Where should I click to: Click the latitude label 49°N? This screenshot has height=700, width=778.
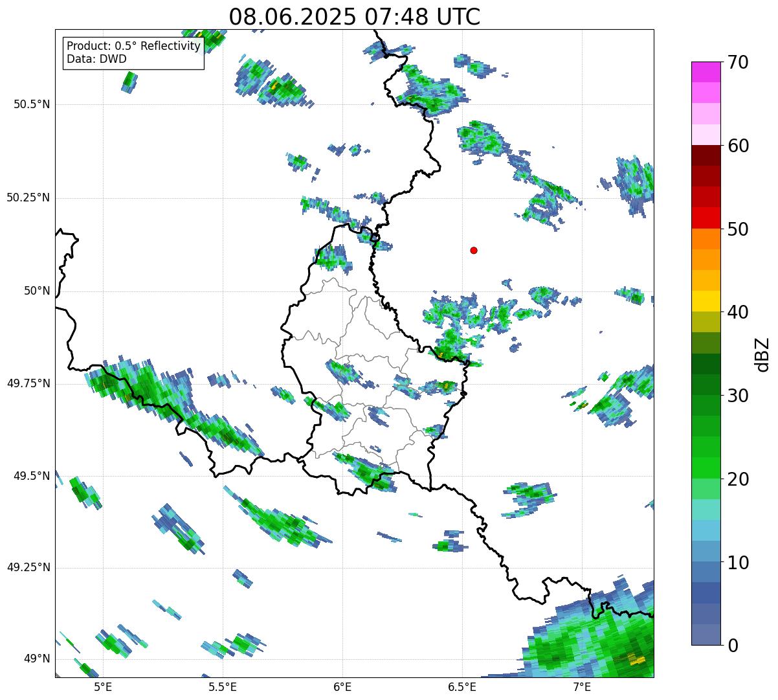coord(37,659)
